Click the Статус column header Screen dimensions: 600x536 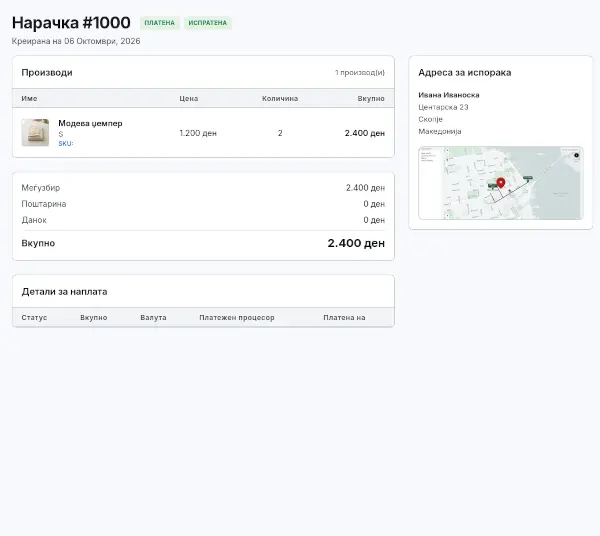tap(34, 317)
